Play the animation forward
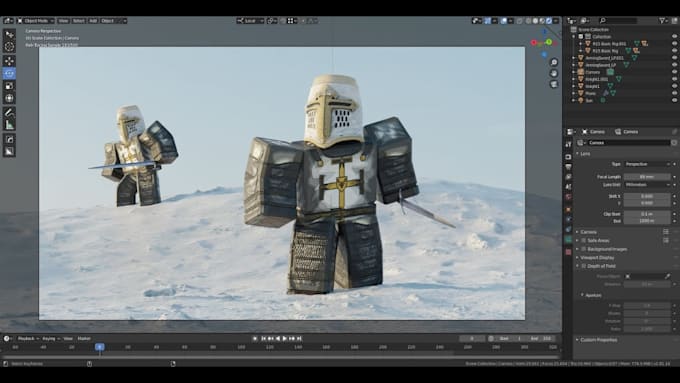680x383 pixels. coord(284,338)
